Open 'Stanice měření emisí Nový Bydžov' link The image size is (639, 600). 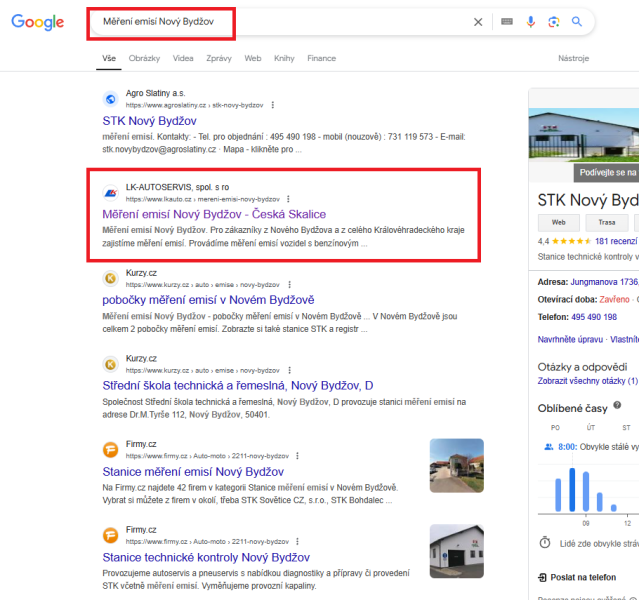tap(193, 472)
